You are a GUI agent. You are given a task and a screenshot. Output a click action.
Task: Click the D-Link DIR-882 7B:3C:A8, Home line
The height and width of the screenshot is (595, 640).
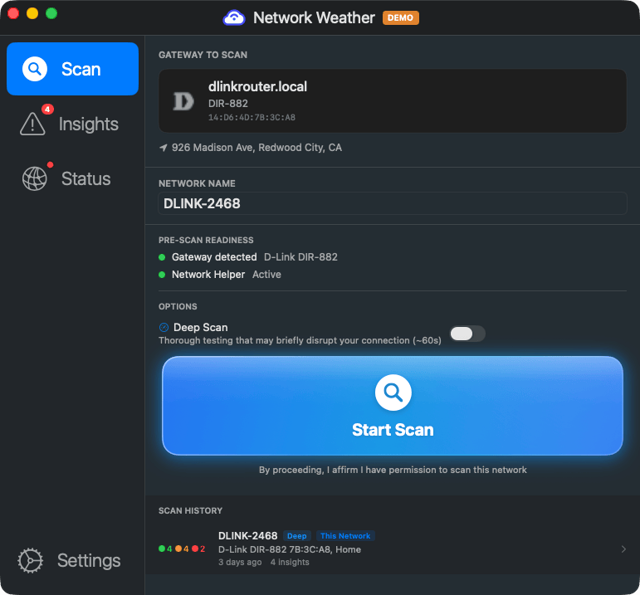click(289, 550)
